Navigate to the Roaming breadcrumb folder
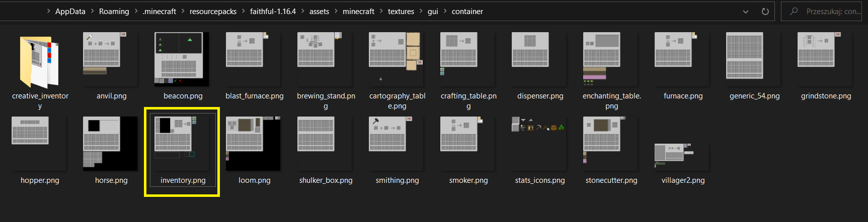The height and width of the screenshot is (222, 868). tap(114, 11)
